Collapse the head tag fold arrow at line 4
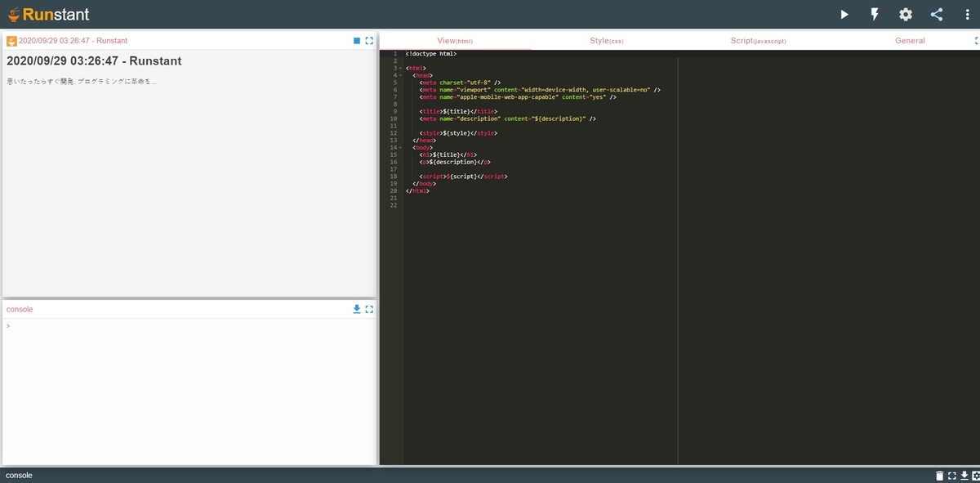This screenshot has height=483, width=980. pyautogui.click(x=399, y=75)
